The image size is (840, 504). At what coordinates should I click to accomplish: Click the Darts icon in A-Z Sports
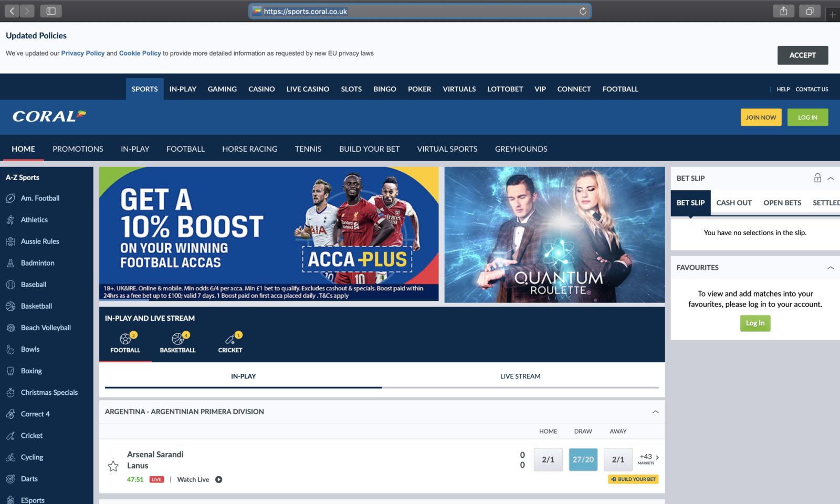coord(10,478)
